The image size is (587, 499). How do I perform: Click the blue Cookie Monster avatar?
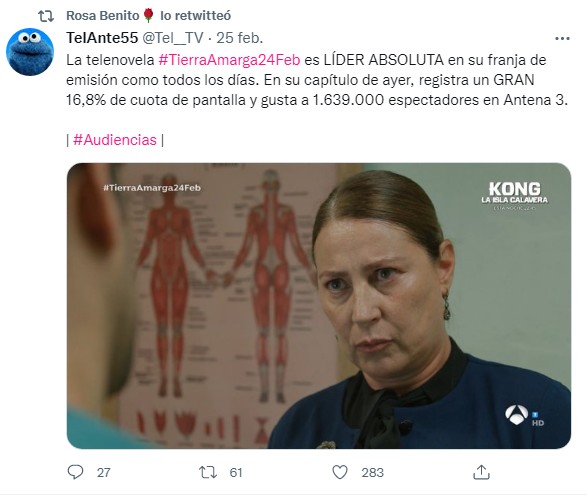tap(30, 52)
